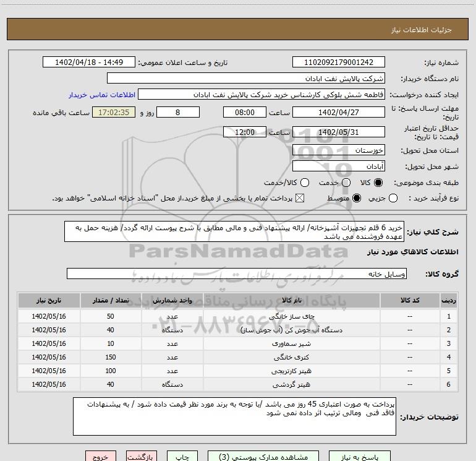Open اطلاعات تماس خریدار link
This screenshot has width=476, height=461.
(97, 95)
